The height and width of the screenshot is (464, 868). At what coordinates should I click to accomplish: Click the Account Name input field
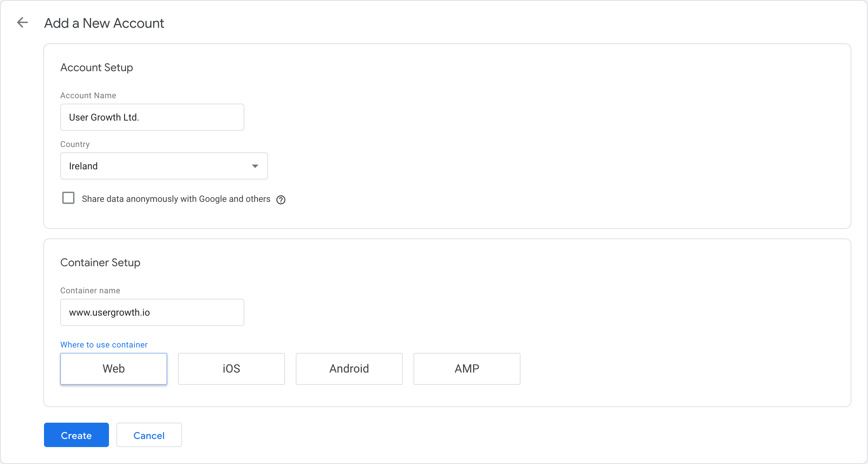click(152, 117)
